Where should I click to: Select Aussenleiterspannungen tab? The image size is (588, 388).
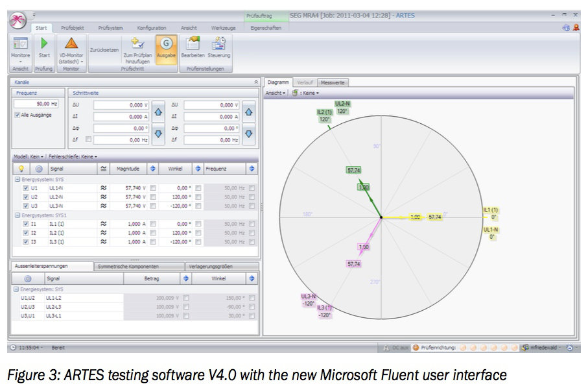coord(52,265)
